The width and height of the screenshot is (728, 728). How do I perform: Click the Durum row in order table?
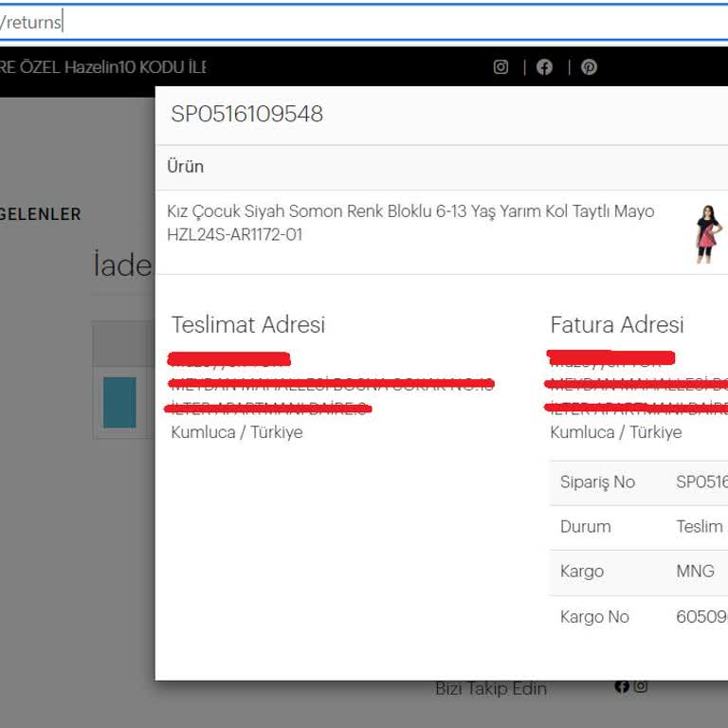pyautogui.click(x=586, y=527)
